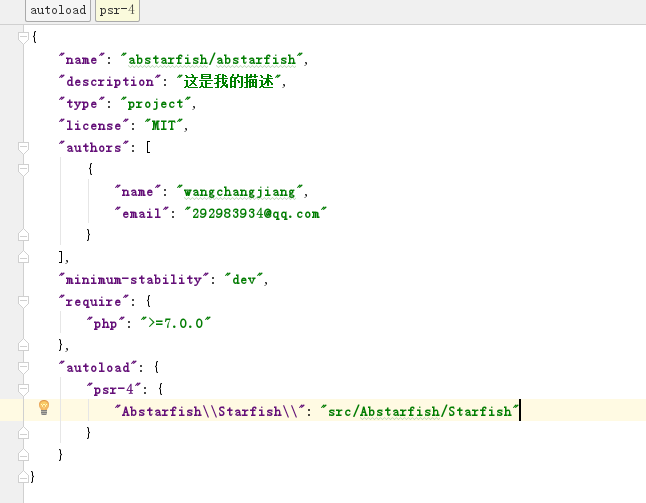Collapse the "authors" array fold marker

pyautogui.click(x=23, y=147)
